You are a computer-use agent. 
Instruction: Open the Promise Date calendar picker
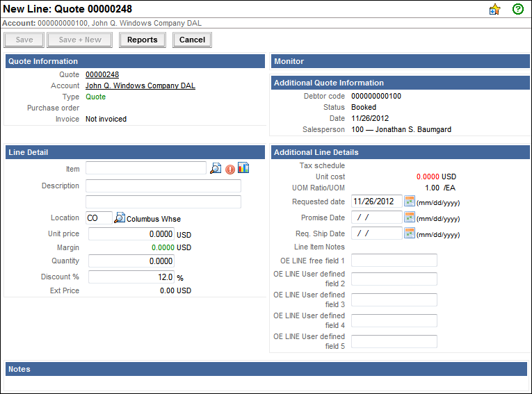410,217
